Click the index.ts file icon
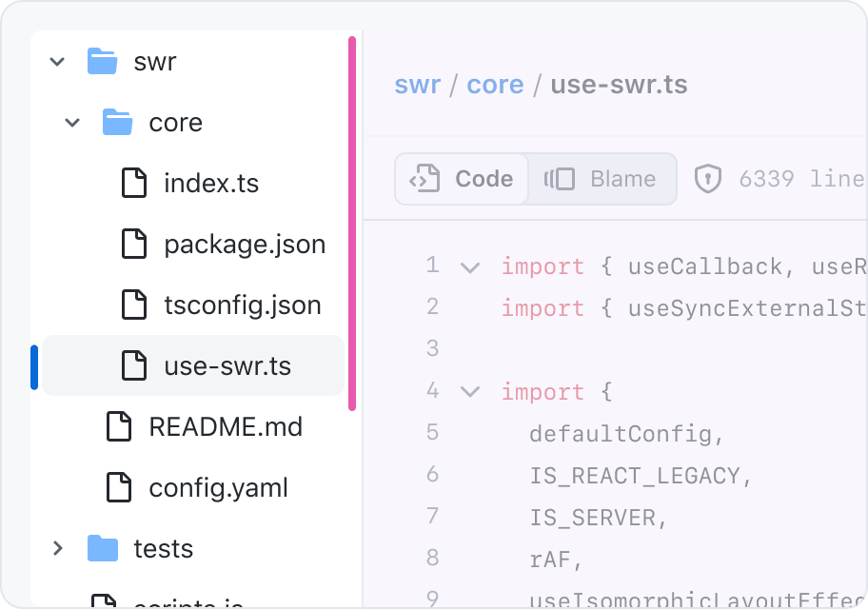The image size is (868, 609). [134, 183]
